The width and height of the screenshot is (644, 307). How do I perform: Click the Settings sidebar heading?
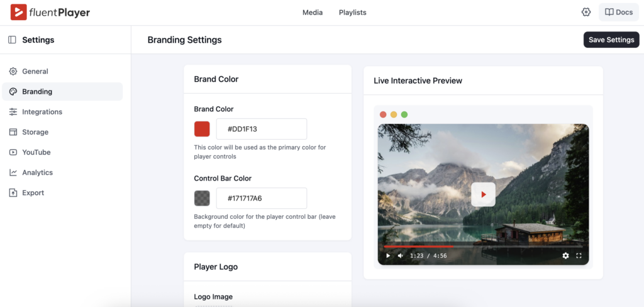(38, 40)
